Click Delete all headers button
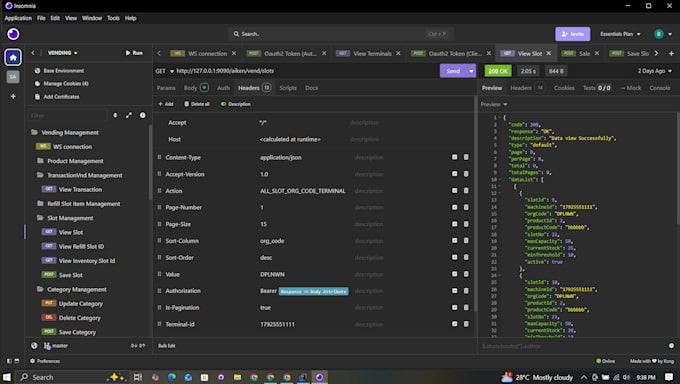This screenshot has width=680, height=384. [x=197, y=104]
